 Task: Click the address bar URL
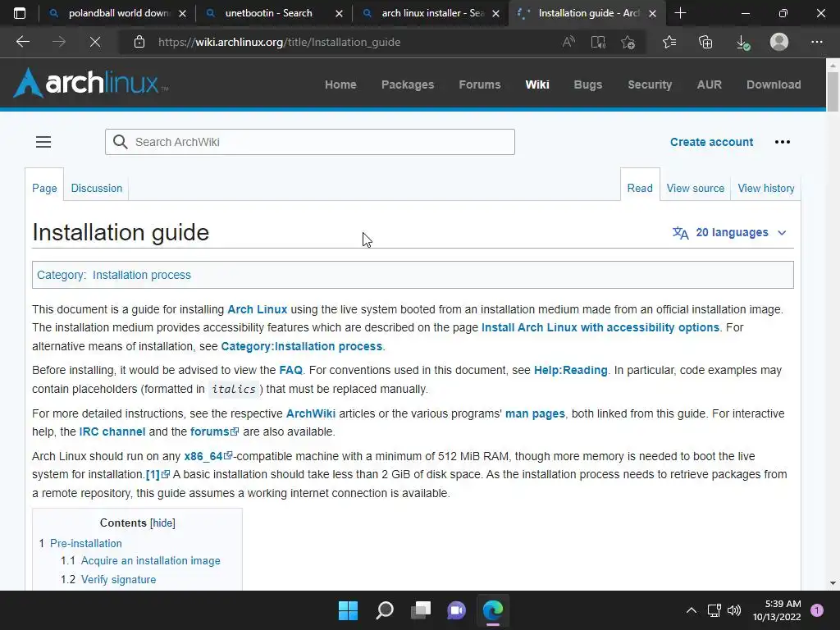point(279,42)
